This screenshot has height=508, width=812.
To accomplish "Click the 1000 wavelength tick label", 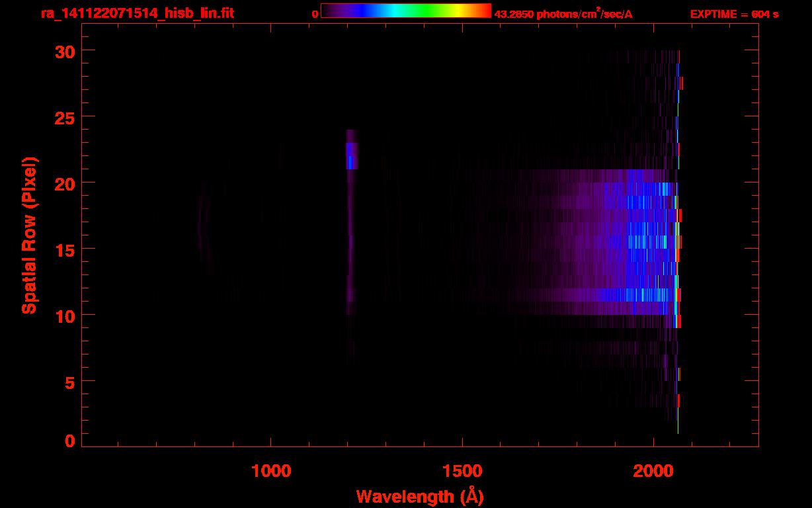I will (271, 471).
